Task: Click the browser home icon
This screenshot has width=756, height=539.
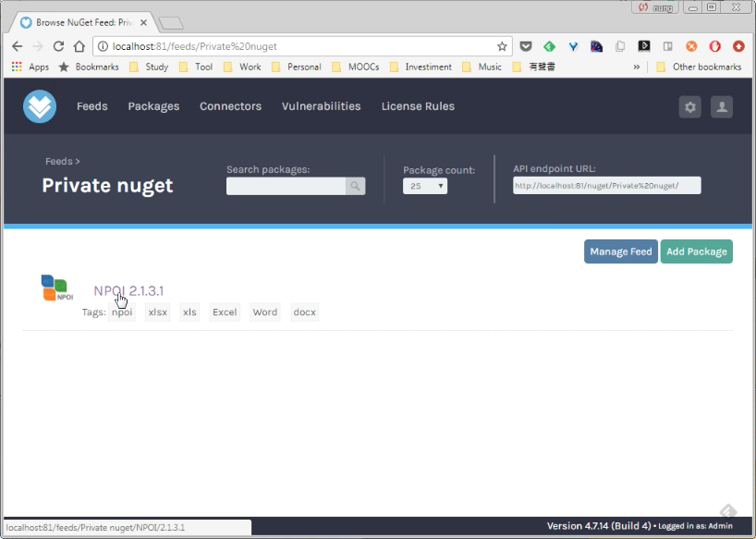Action: tap(79, 46)
